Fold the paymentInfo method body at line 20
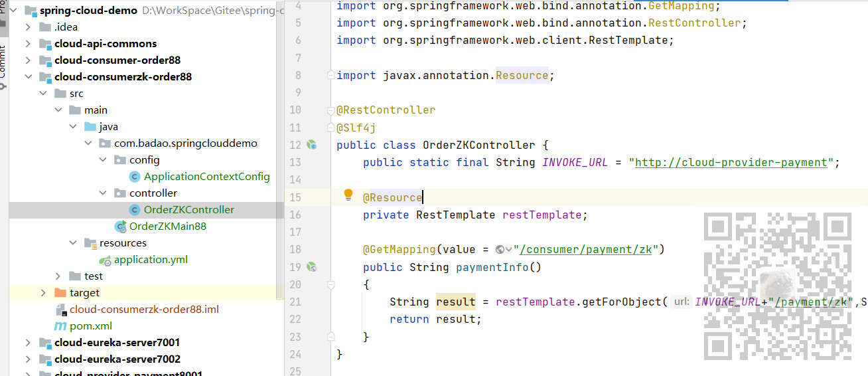Viewport: 868px width, 376px height. click(x=331, y=284)
